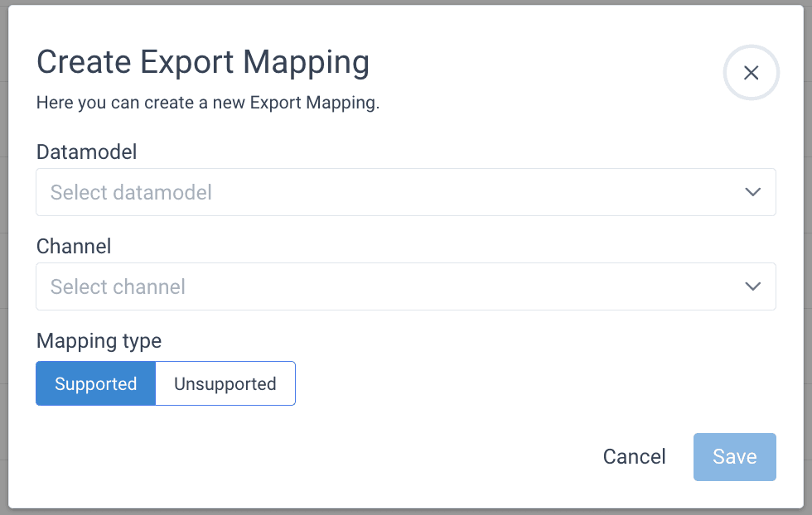This screenshot has width=812, height=515.
Task: Click the 'Select datamodel' placeholder text
Action: tap(131, 193)
